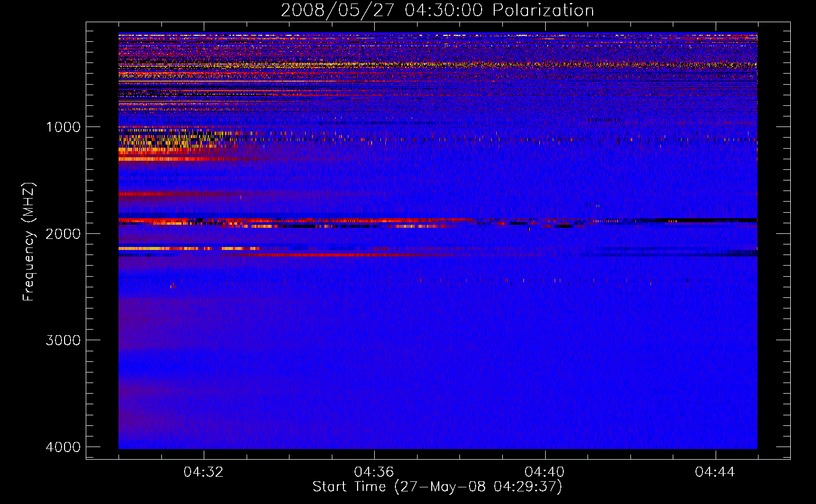This screenshot has height=504, width=816.
Task: Click the 04:32 time tick label
Action: click(204, 472)
